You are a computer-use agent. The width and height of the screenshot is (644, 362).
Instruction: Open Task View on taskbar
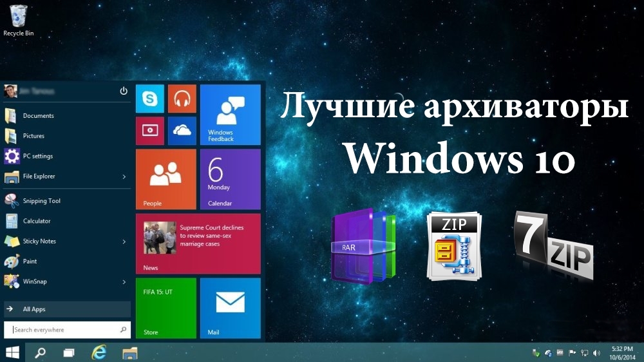[69, 352]
